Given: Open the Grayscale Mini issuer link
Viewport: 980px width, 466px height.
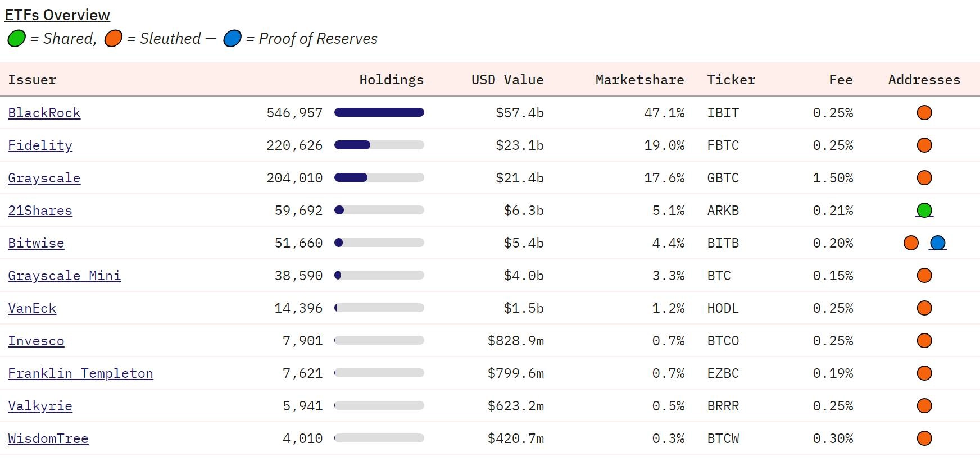Looking at the screenshot, I should coord(64,276).
